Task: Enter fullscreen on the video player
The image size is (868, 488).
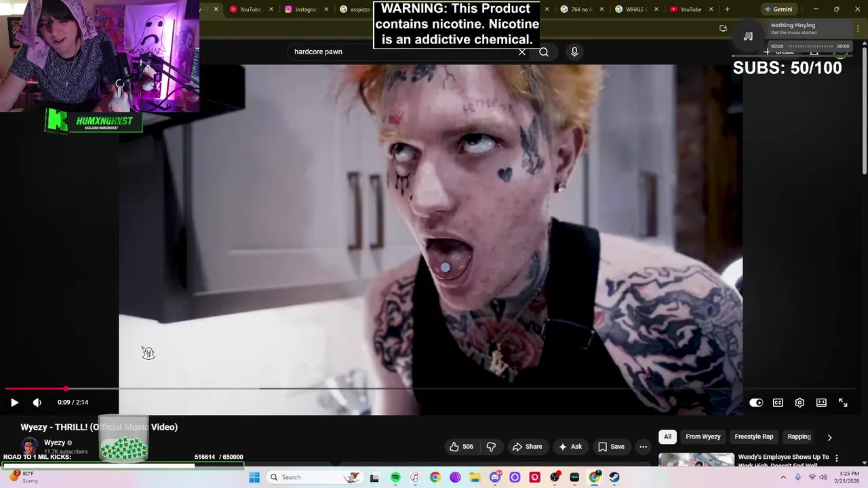Action: (843, 403)
